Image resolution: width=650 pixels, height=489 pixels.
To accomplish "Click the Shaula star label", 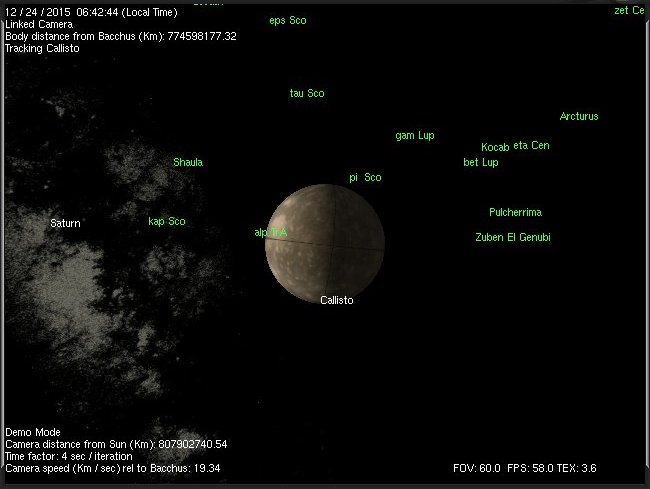I will 188,162.
